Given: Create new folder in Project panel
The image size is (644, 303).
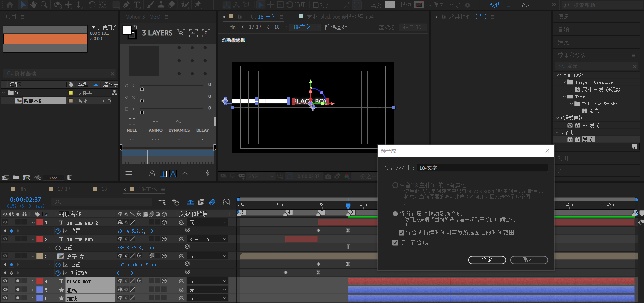Looking at the screenshot, I should click(x=16, y=177).
